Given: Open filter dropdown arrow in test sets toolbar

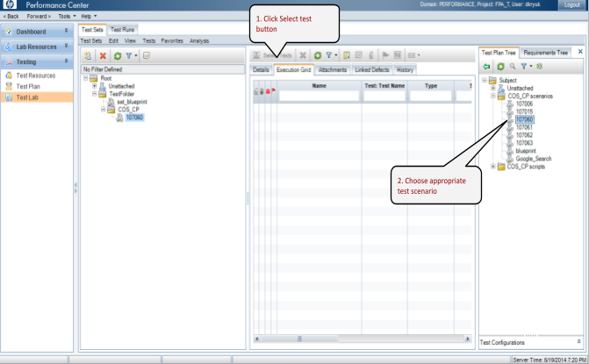Looking at the screenshot, I should pos(136,55).
